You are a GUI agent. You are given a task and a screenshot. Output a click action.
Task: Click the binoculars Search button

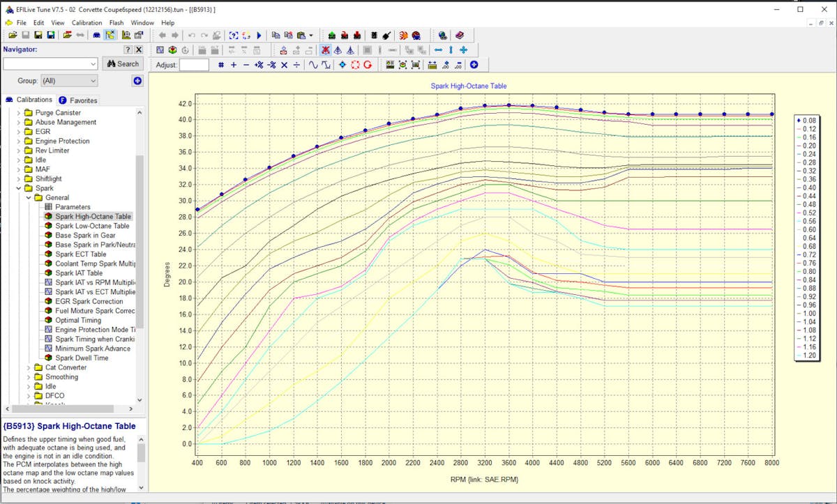pyautogui.click(x=123, y=63)
